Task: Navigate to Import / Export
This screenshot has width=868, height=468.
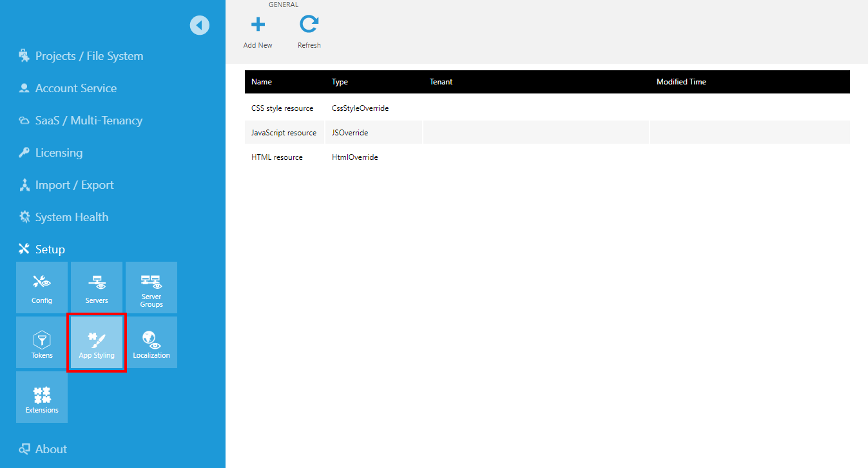Action: tap(74, 184)
